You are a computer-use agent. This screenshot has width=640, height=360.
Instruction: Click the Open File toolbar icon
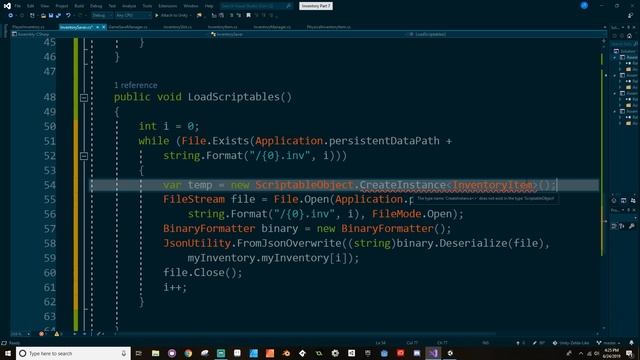(43, 16)
